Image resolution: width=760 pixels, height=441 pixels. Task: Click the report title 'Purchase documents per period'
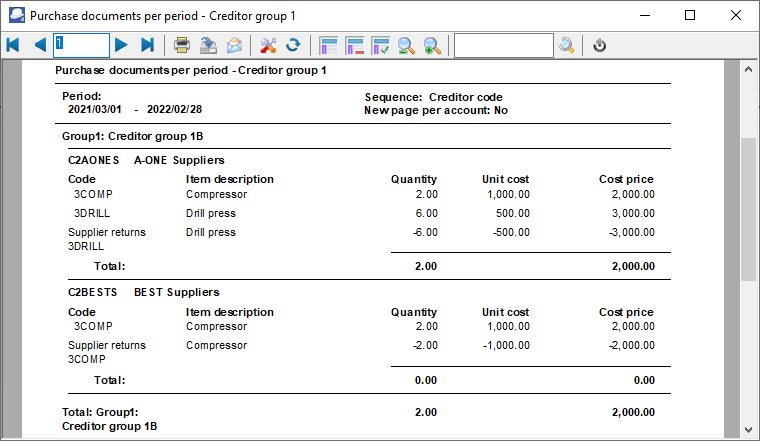[x=142, y=70]
